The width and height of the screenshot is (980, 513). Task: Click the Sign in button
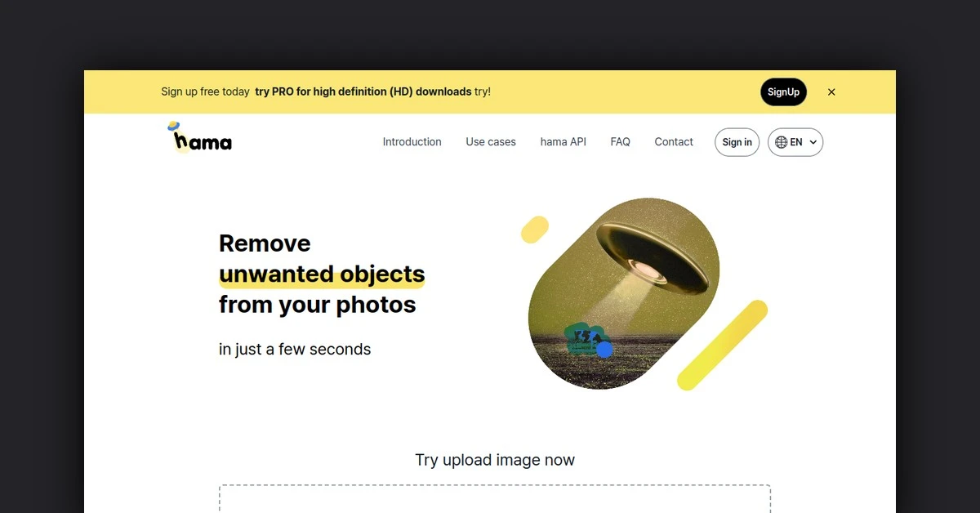737,142
